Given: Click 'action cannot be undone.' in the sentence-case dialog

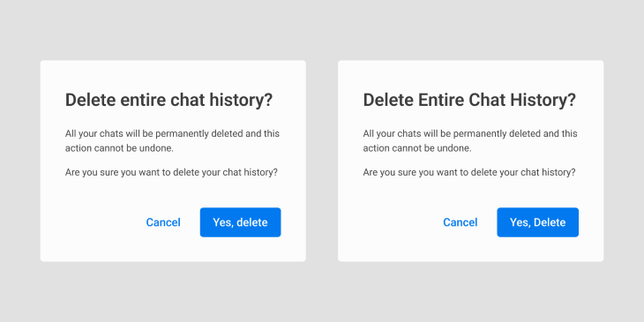Looking at the screenshot, I should pyautogui.click(x=119, y=148).
